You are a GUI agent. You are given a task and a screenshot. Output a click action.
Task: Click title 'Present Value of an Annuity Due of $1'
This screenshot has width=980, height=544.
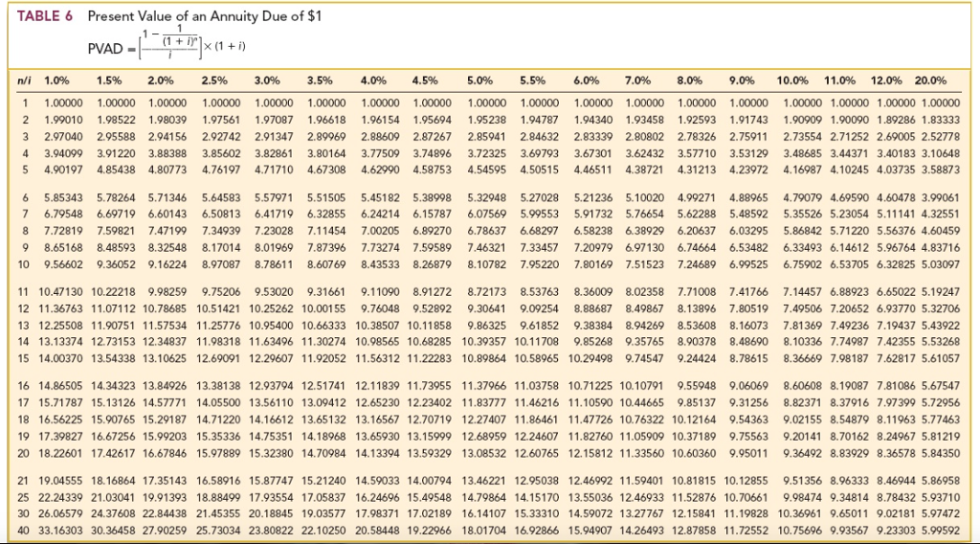(205, 16)
